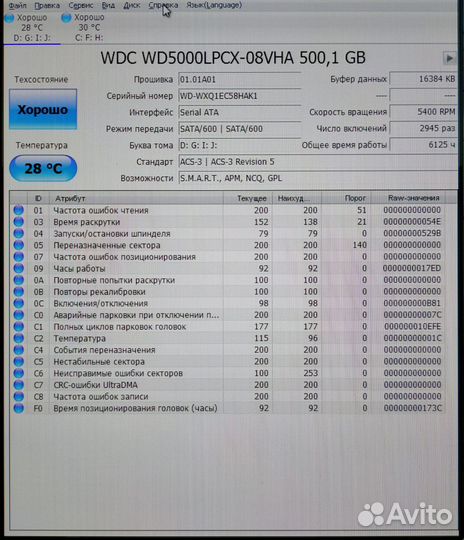
Task: Open the Правка menu
Action: [47, 6]
